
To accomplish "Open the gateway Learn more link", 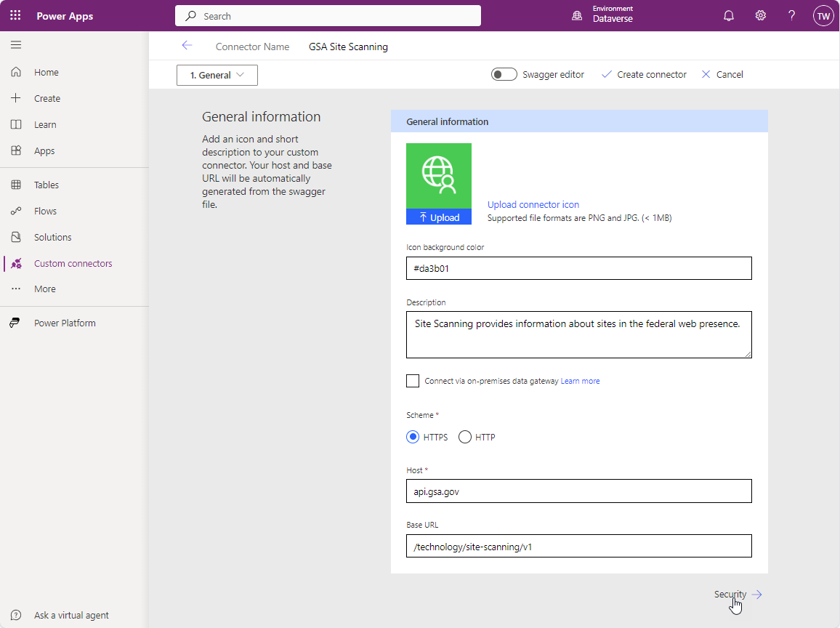I will [x=580, y=381].
